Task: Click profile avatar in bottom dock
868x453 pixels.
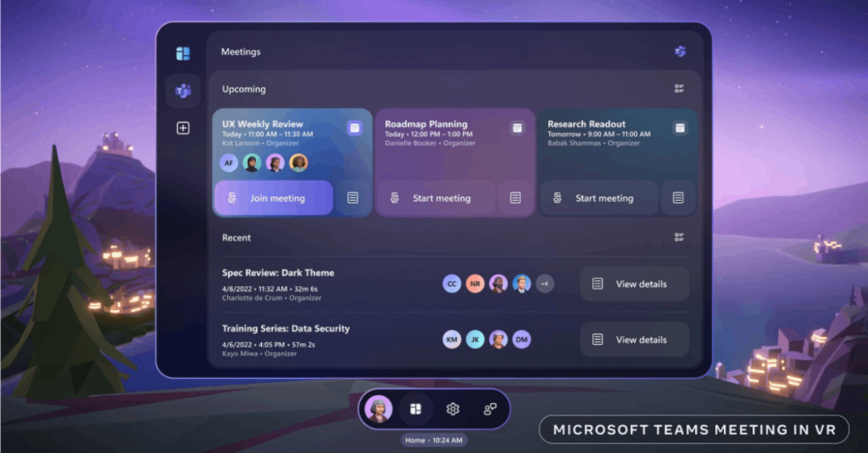Action: 379,409
